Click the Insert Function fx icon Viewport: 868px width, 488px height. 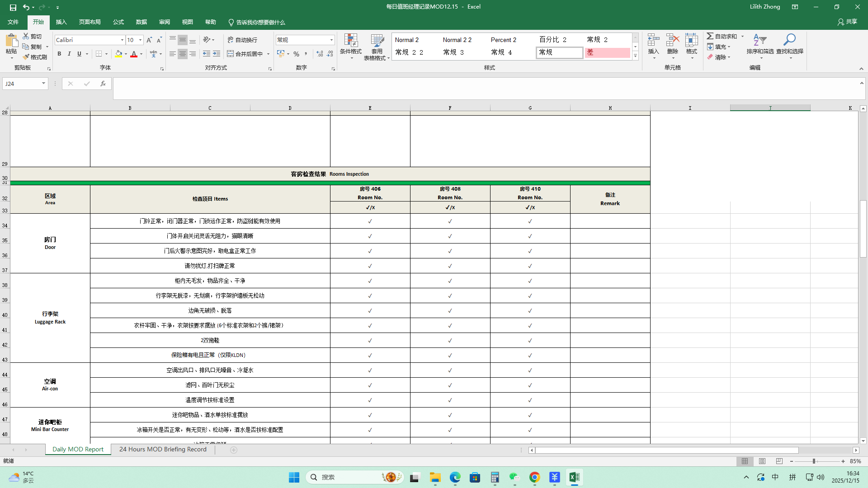(x=103, y=84)
